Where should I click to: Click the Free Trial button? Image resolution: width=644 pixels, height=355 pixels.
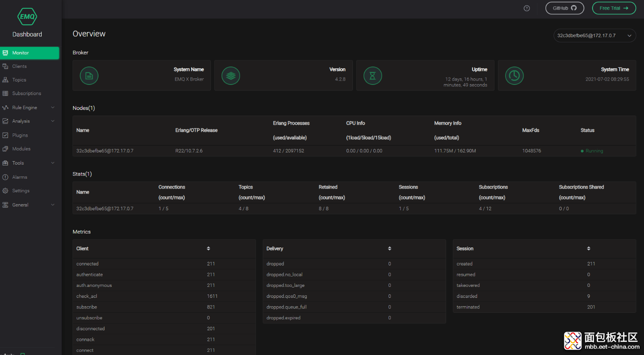click(614, 8)
